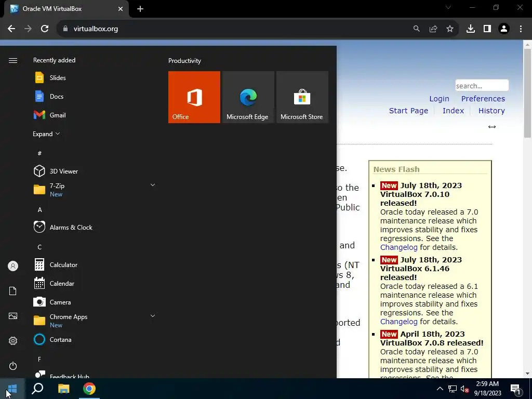Expand the Chrome Apps folder
The height and width of the screenshot is (399, 532).
153,316
